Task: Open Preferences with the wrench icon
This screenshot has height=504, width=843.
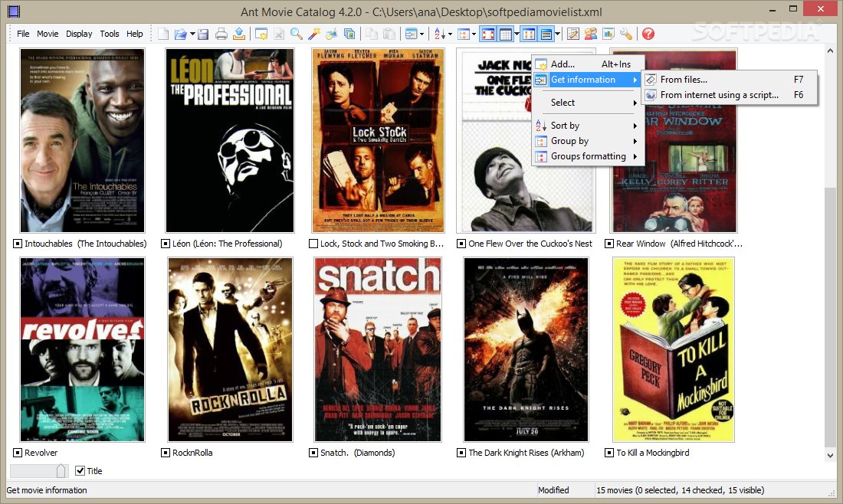Action: pyautogui.click(x=626, y=34)
